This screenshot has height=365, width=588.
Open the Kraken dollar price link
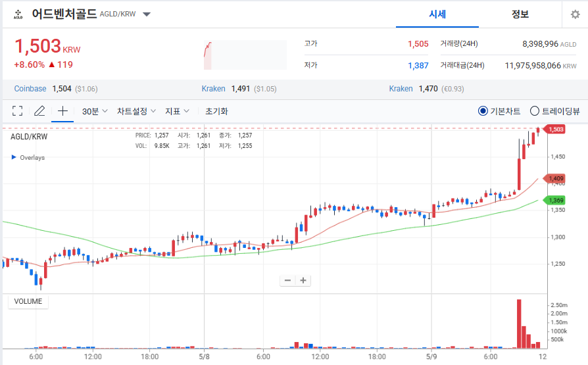(213, 89)
